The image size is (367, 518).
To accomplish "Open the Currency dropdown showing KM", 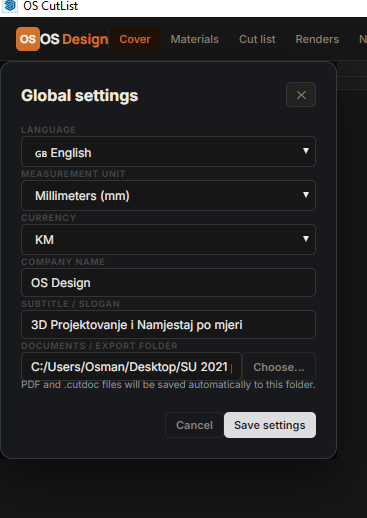I will [x=168, y=240].
